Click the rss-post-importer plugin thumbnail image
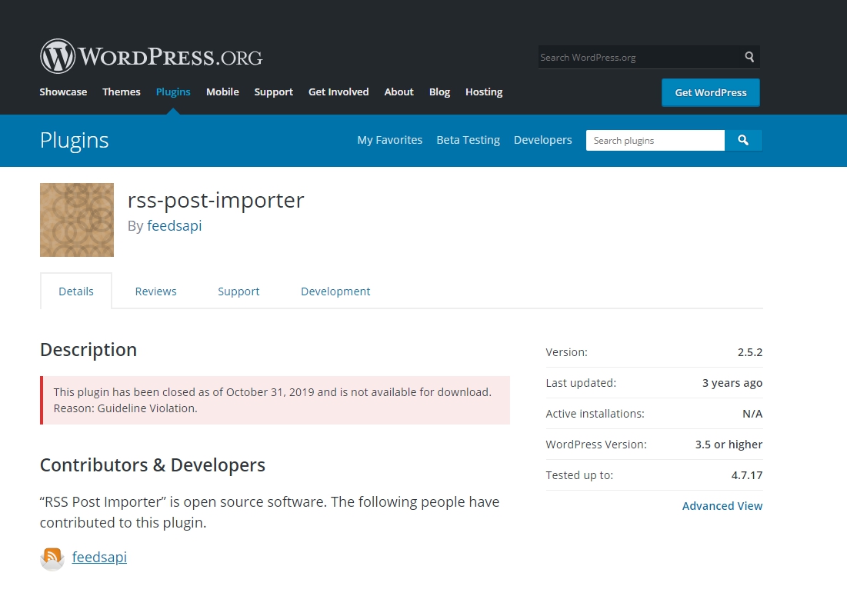This screenshot has height=616, width=847. click(77, 220)
